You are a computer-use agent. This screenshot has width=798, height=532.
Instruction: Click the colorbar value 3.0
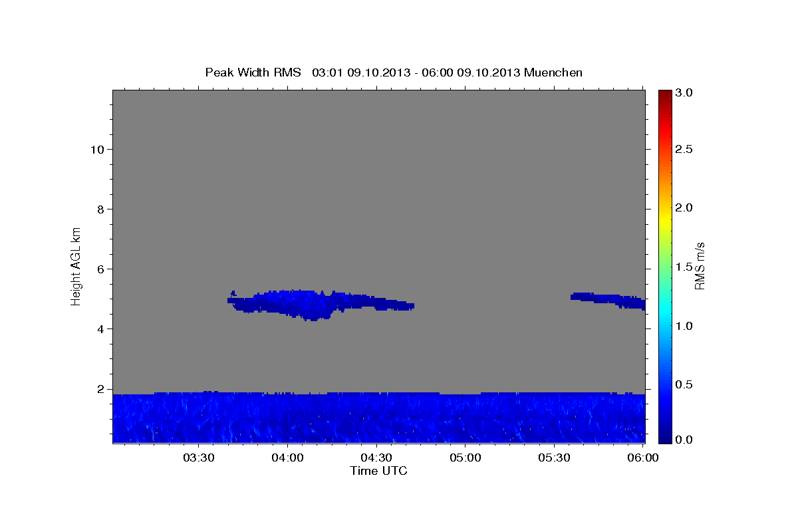[x=684, y=92]
